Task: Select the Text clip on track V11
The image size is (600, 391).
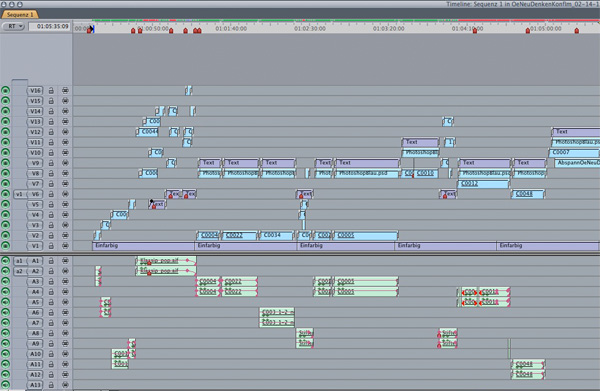Action: click(x=420, y=142)
